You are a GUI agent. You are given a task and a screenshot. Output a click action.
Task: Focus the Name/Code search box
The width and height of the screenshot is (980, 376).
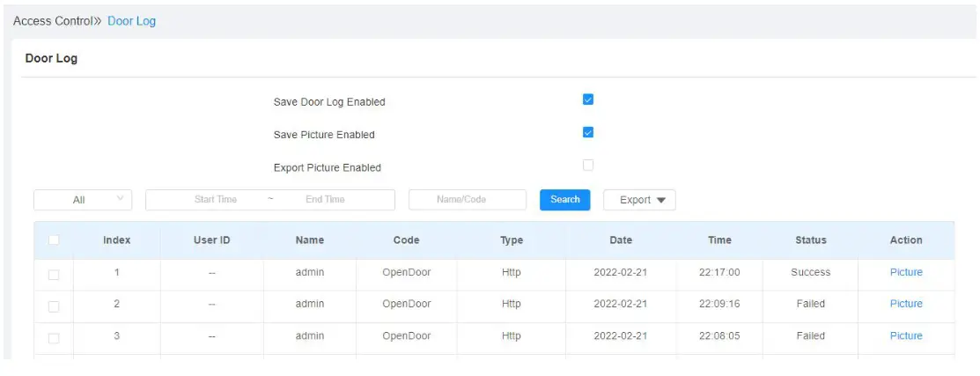pos(467,200)
